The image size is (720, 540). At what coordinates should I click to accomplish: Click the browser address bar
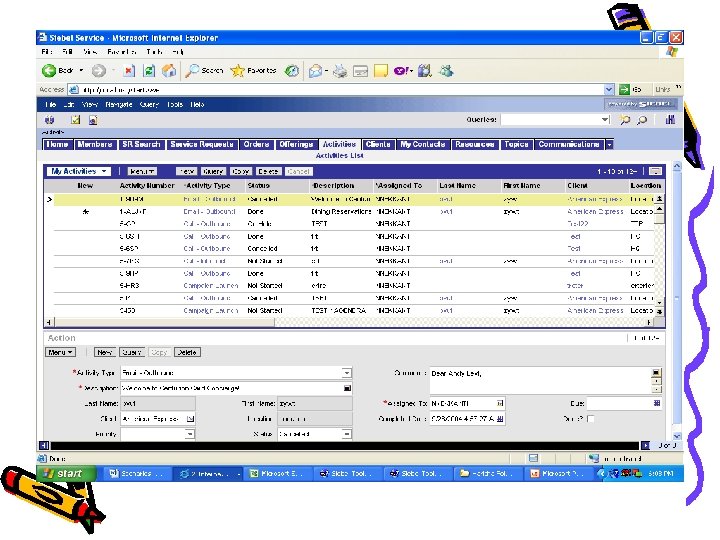click(x=338, y=89)
